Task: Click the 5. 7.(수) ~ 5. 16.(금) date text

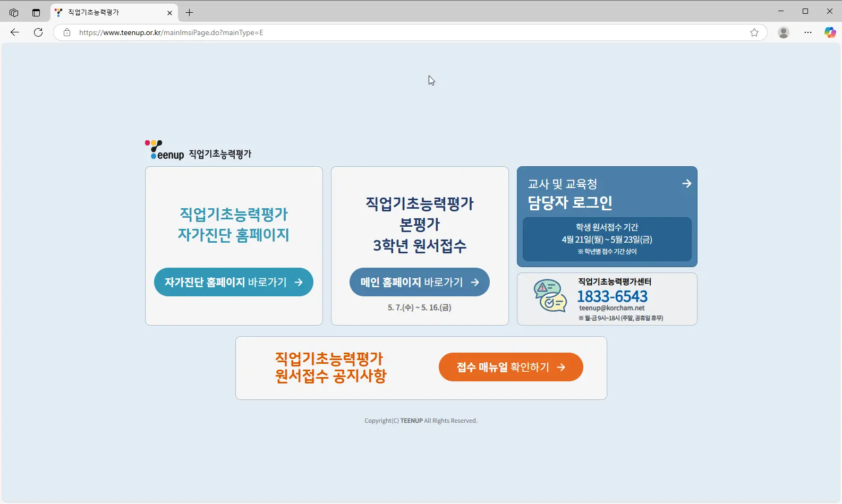Action: tap(420, 307)
